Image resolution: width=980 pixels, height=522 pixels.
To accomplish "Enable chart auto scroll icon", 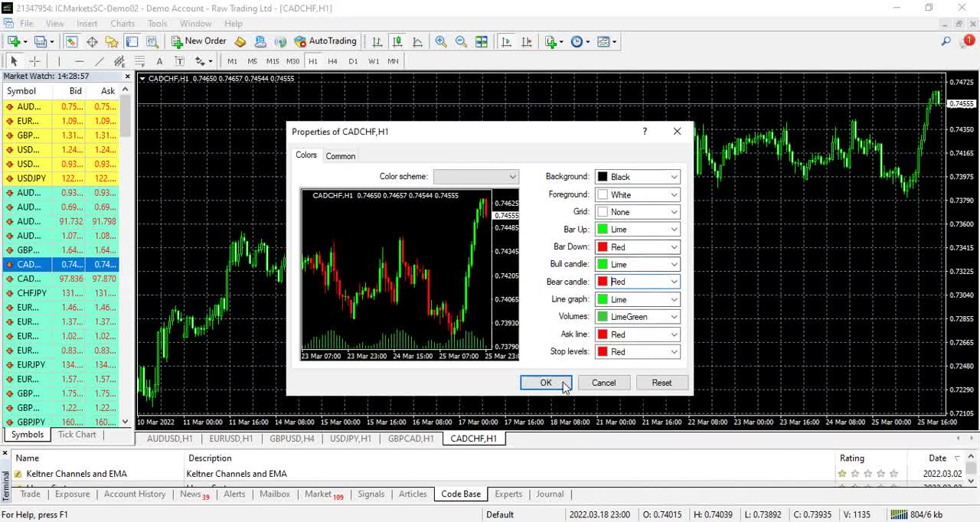I will point(505,41).
